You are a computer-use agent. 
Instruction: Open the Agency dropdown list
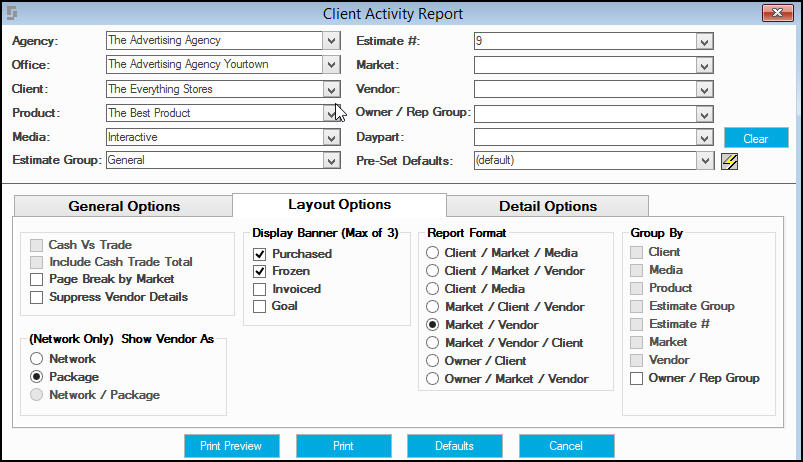331,41
